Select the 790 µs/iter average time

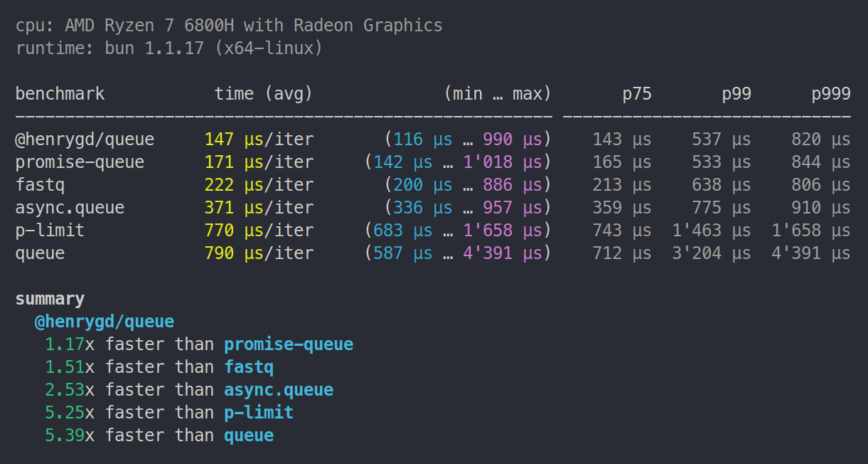click(x=259, y=253)
